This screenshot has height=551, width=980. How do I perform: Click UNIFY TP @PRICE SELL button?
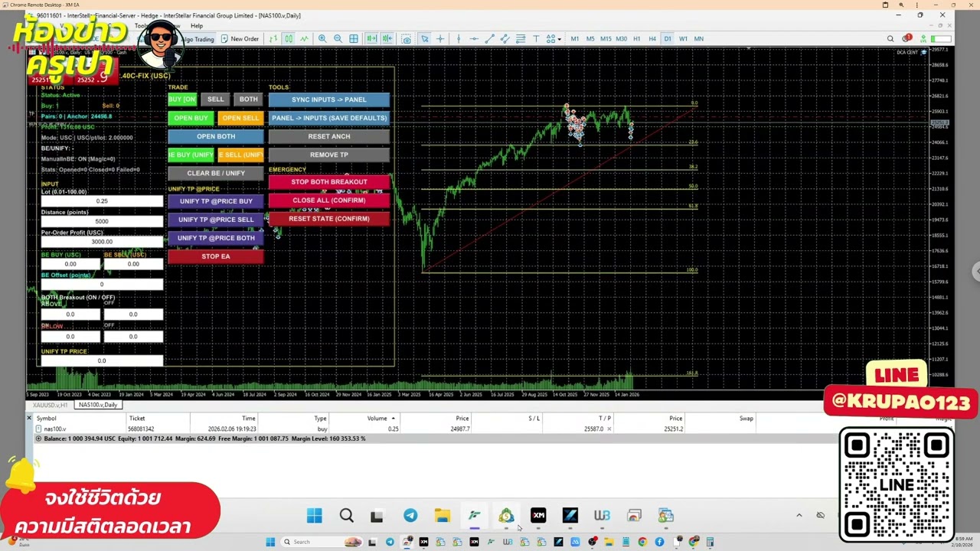(x=216, y=220)
